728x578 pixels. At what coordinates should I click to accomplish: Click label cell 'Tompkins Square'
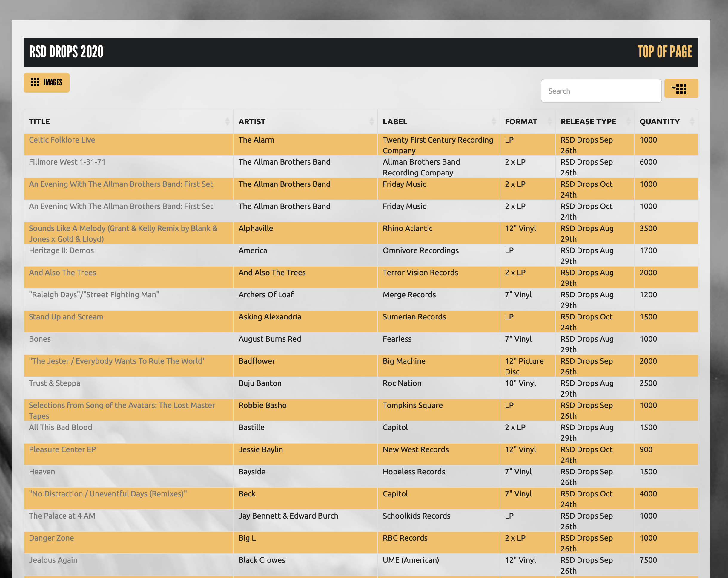coord(412,405)
